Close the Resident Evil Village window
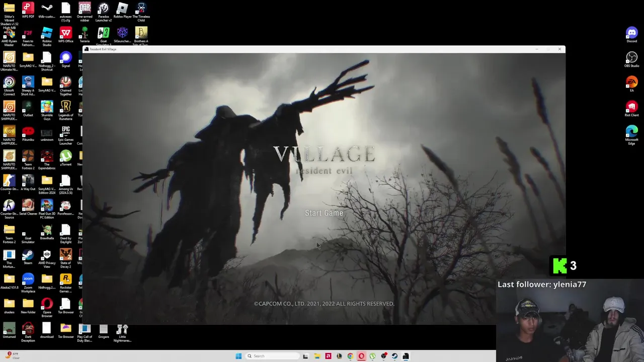 click(x=559, y=49)
